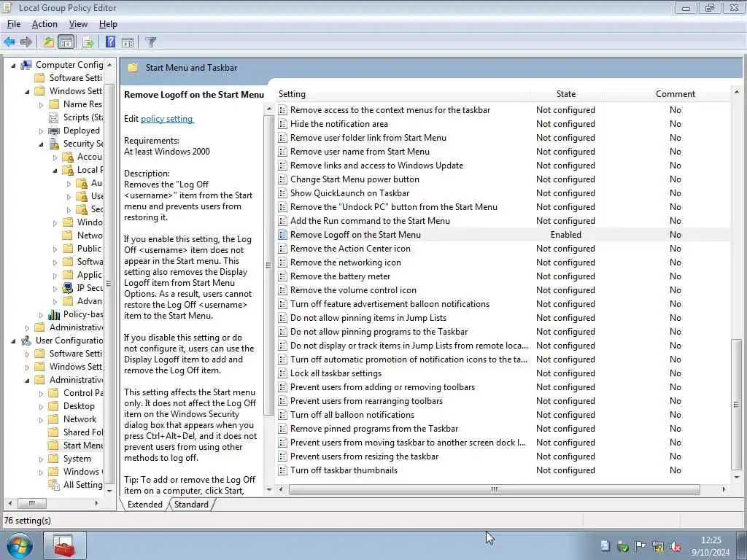The width and height of the screenshot is (747, 560).
Task: Click the Edit policy setting link
Action: 167,119
